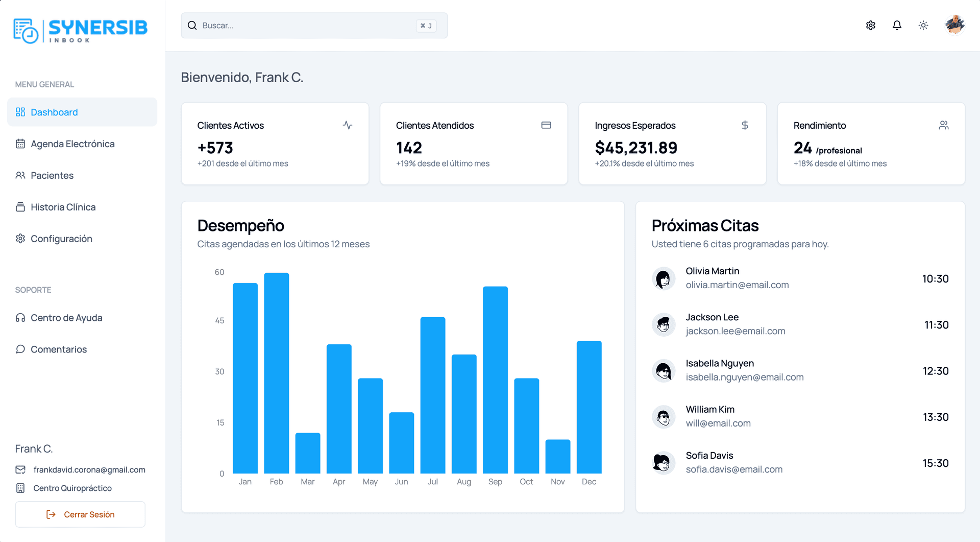The height and width of the screenshot is (542, 980).
Task: Click the September bar in Desempeño chart
Action: (x=495, y=380)
